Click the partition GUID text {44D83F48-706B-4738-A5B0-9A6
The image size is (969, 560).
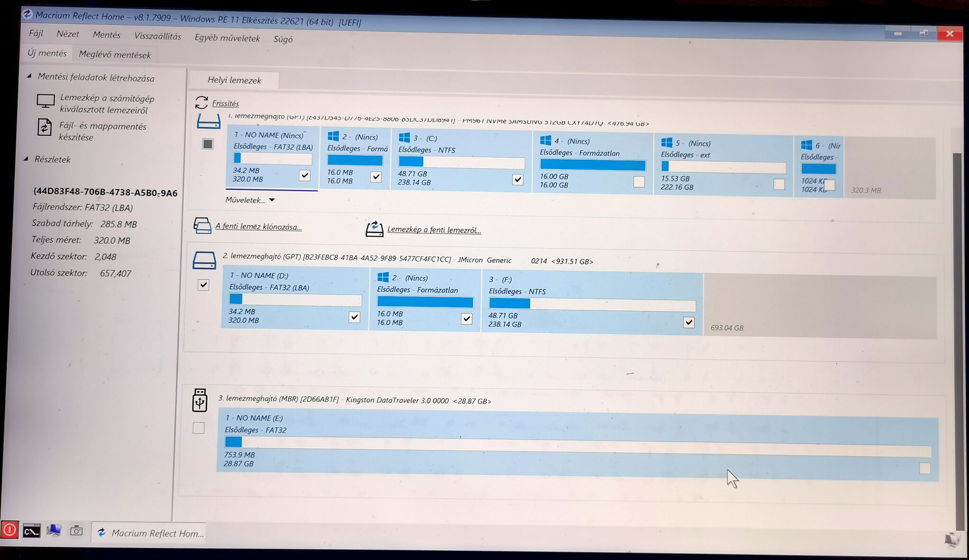click(105, 192)
